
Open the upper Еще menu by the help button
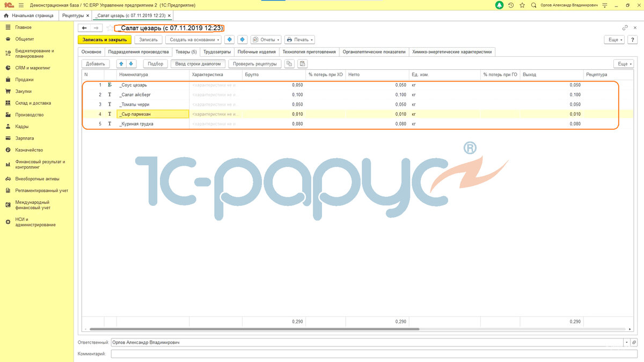(x=614, y=40)
